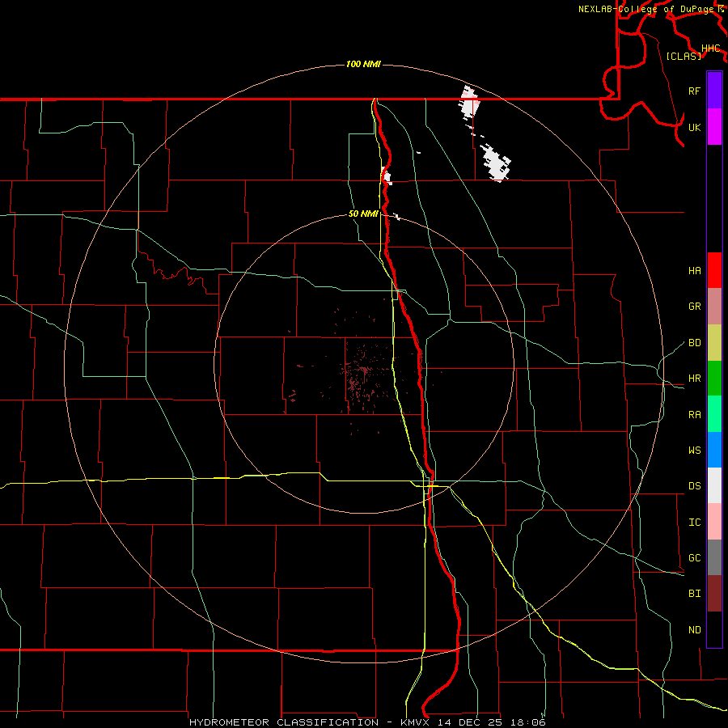This screenshot has height=728, width=728.
Task: Click the DS white color swatch
Action: (714, 485)
